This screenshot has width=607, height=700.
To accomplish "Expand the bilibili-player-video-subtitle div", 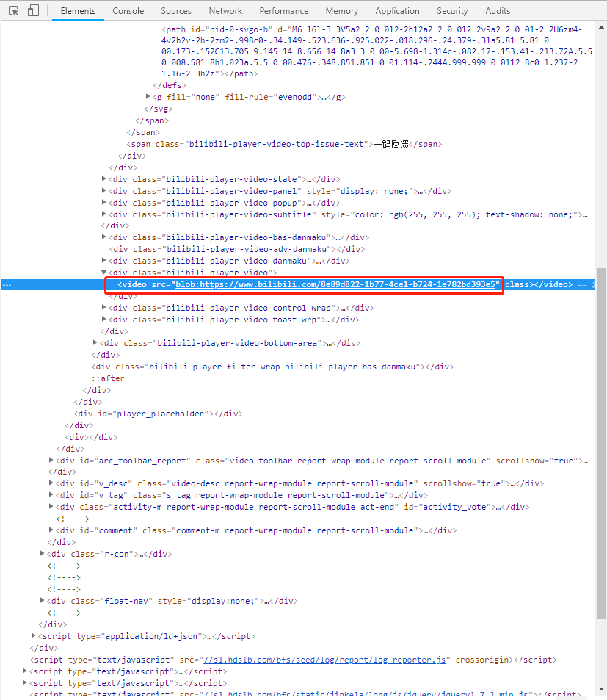I will [104, 214].
